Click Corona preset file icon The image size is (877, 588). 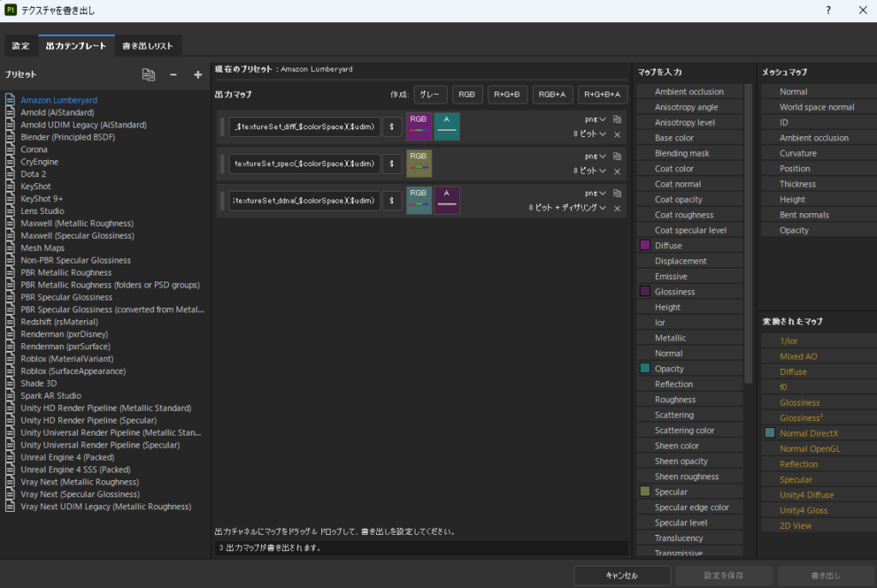click(x=10, y=149)
